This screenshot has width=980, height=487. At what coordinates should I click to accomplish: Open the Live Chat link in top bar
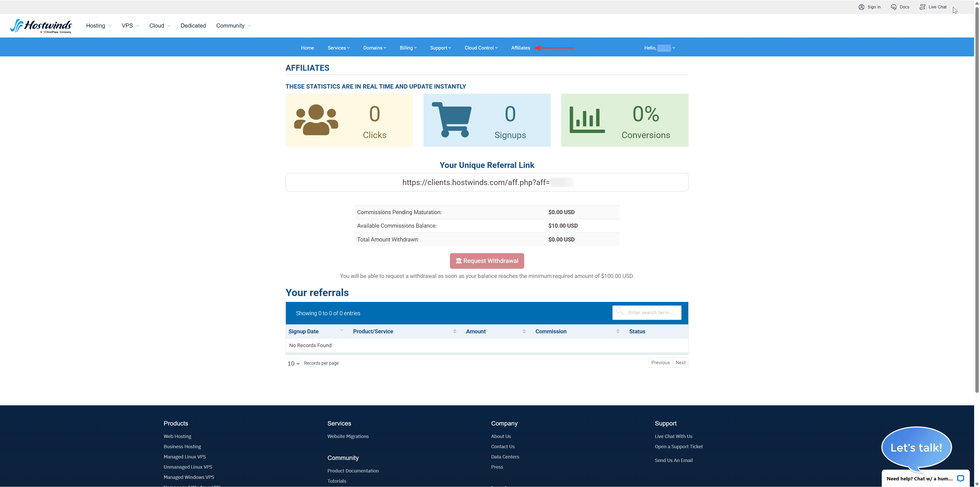[x=937, y=7]
